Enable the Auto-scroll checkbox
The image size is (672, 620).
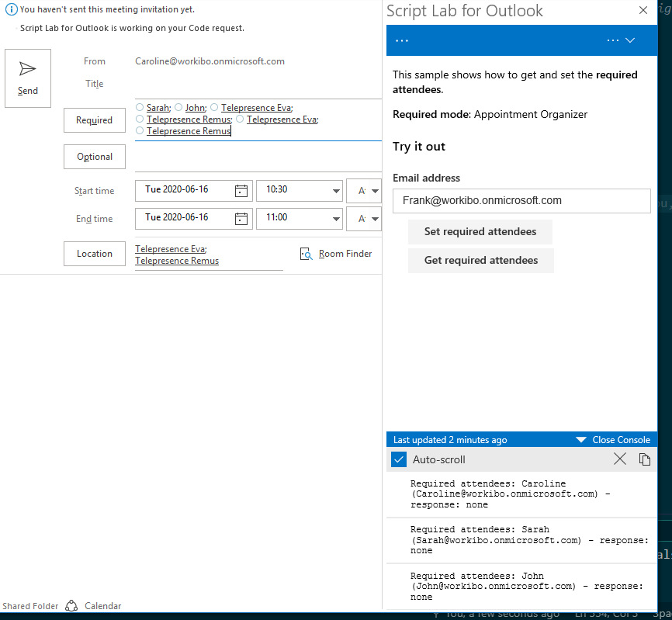(398, 459)
